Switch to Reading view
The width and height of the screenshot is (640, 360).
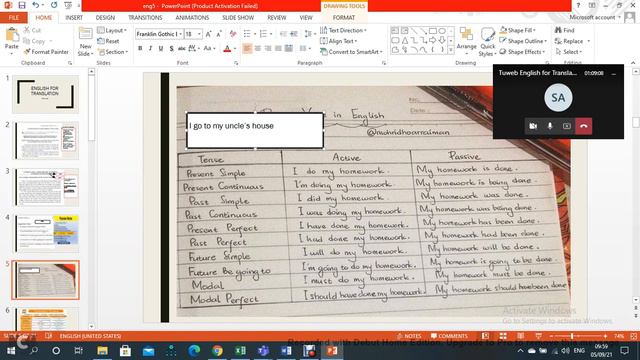[x=521, y=336]
